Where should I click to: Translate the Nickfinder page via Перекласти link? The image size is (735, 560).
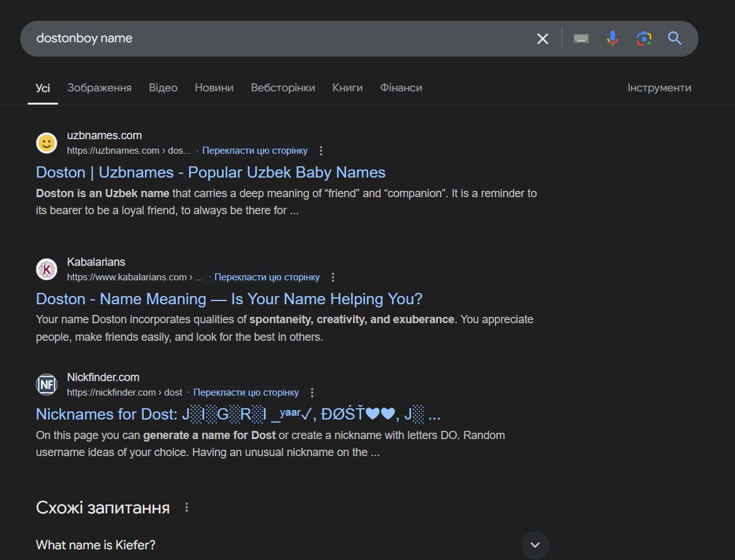point(246,393)
